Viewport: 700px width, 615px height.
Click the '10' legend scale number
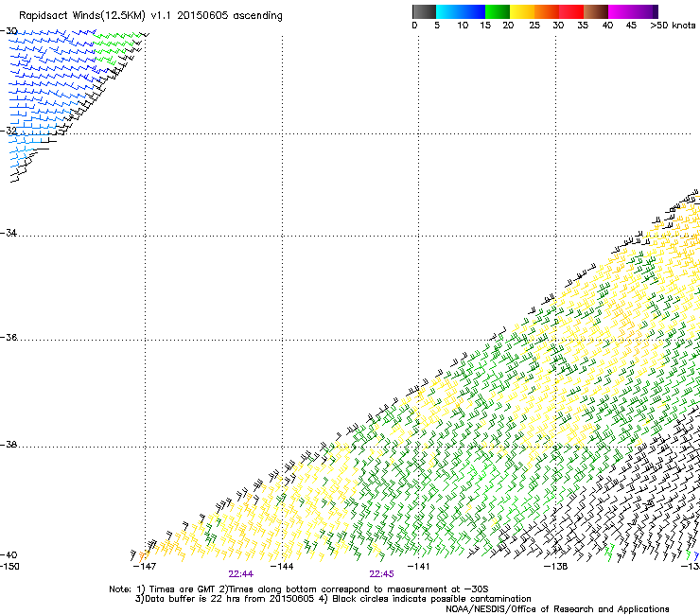coord(463,26)
